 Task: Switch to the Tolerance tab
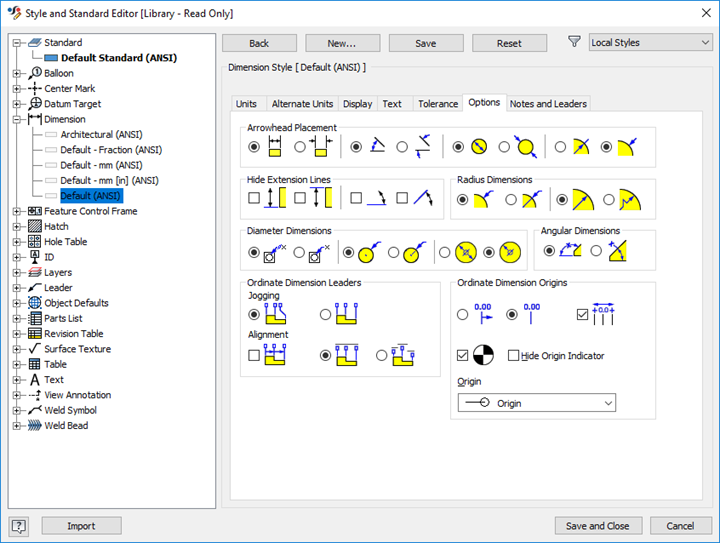pyautogui.click(x=437, y=104)
